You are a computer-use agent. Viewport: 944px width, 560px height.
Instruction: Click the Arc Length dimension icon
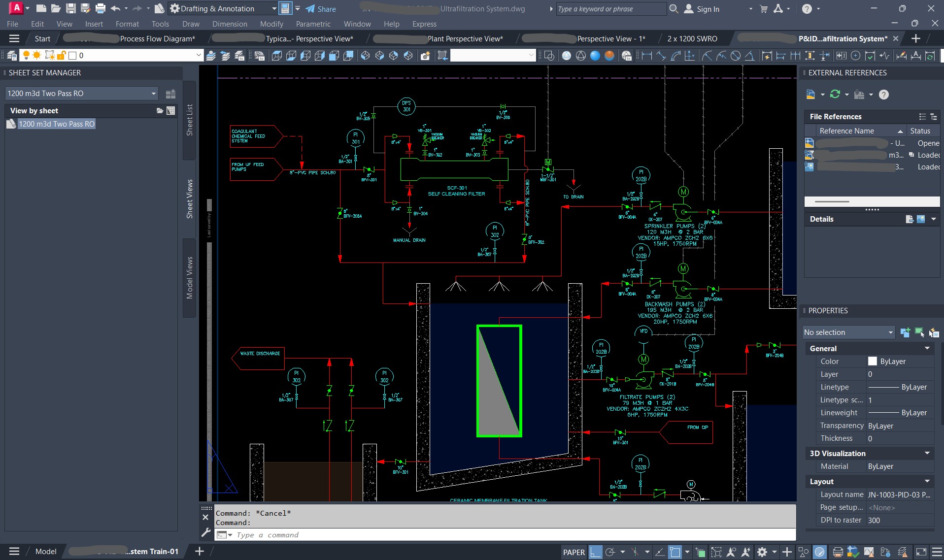[x=675, y=56]
